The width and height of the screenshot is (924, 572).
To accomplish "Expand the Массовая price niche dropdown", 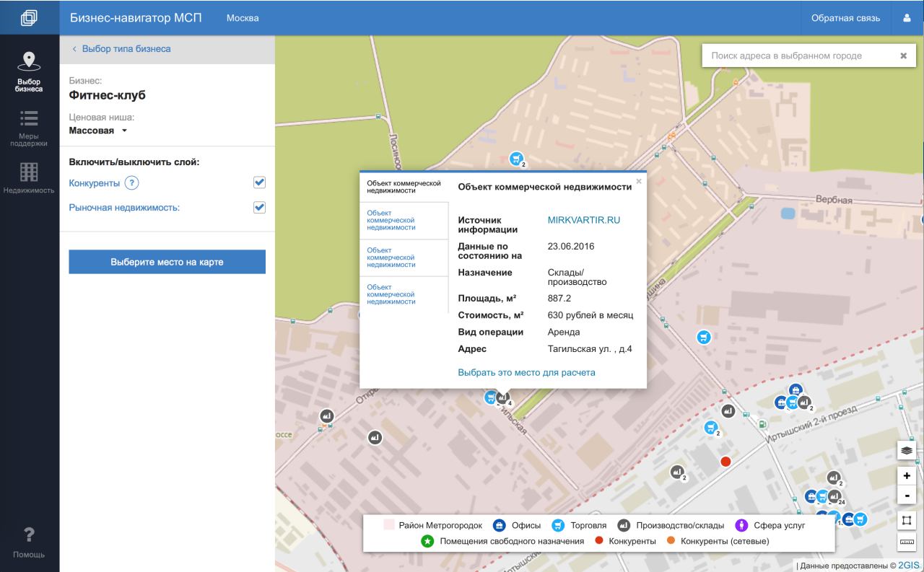I will pyautogui.click(x=97, y=131).
